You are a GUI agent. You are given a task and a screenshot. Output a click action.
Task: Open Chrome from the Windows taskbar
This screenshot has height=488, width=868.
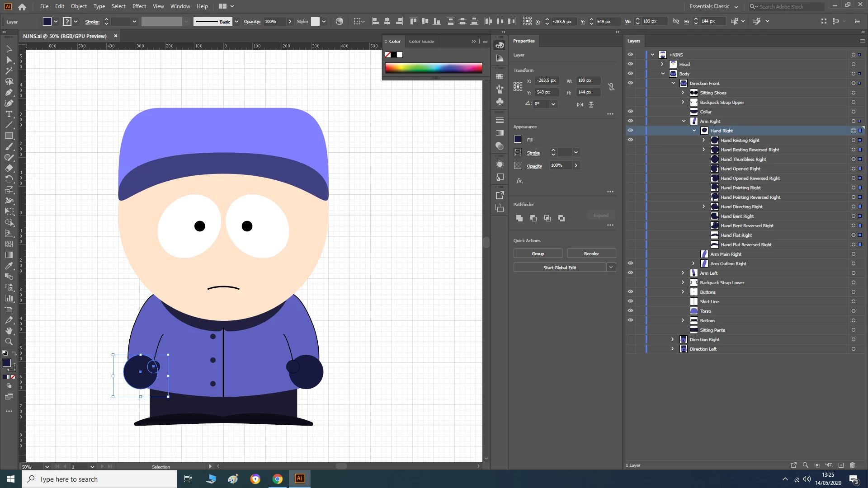coord(277,479)
